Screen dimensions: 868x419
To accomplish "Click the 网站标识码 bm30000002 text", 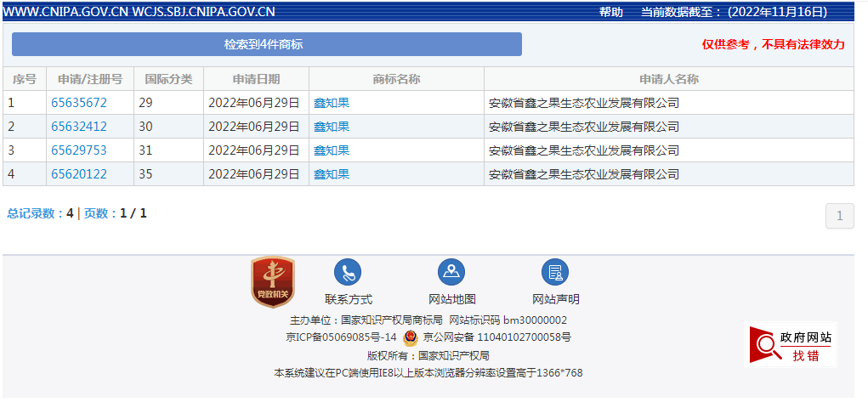I will coord(508,320).
